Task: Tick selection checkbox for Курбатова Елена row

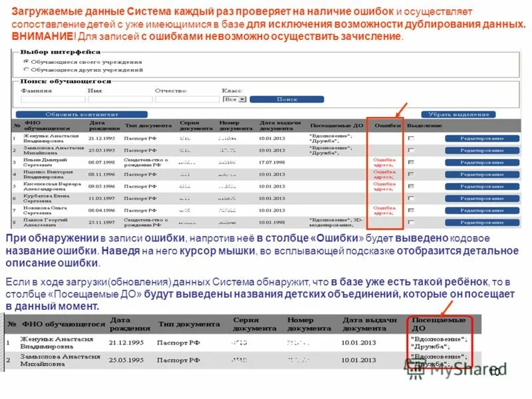Action: pyautogui.click(x=411, y=198)
